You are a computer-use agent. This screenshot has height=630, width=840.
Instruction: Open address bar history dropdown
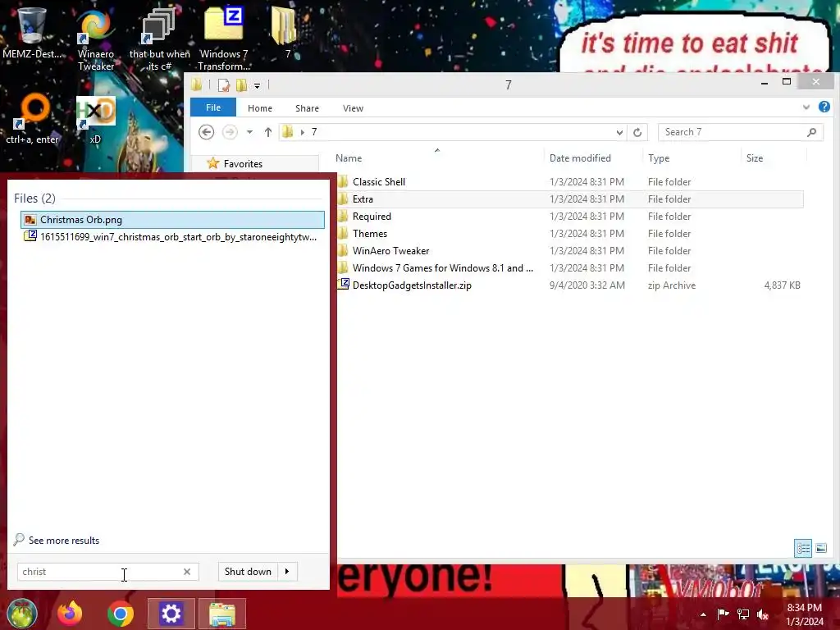click(x=619, y=132)
